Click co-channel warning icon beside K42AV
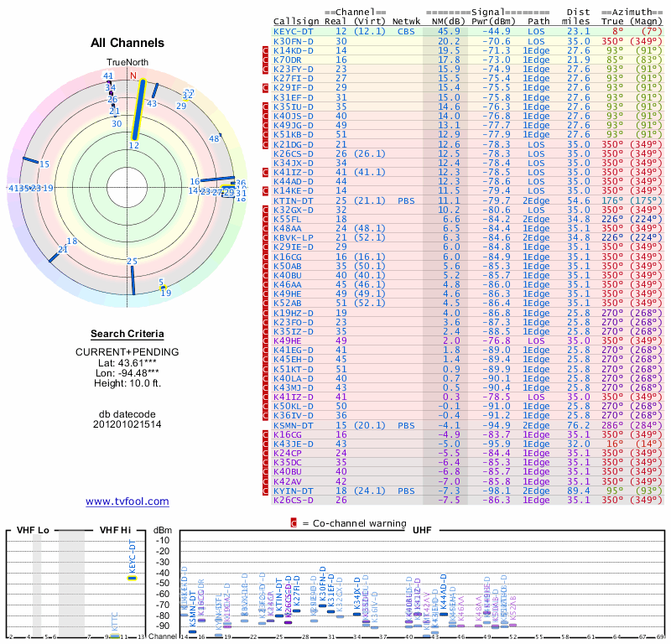The image size is (671, 644). pyautogui.click(x=266, y=481)
